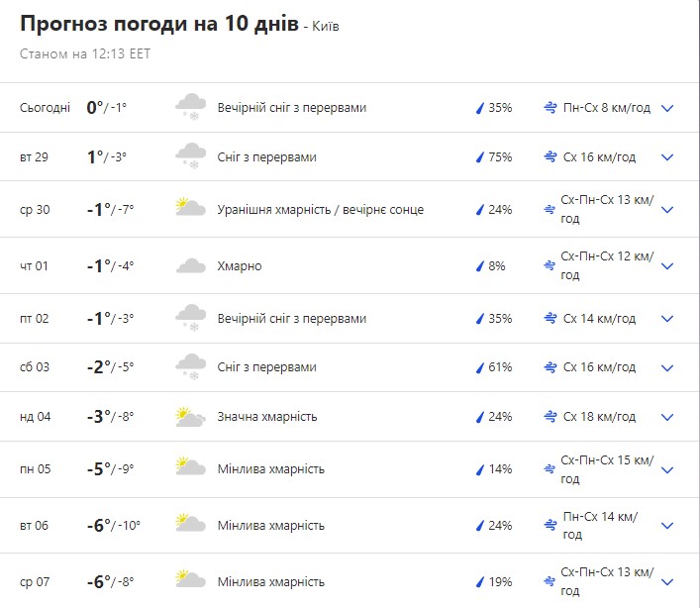Expand the чт 01 forecast chevron
Viewport: 700px width, 608px height.
pyautogui.click(x=667, y=265)
